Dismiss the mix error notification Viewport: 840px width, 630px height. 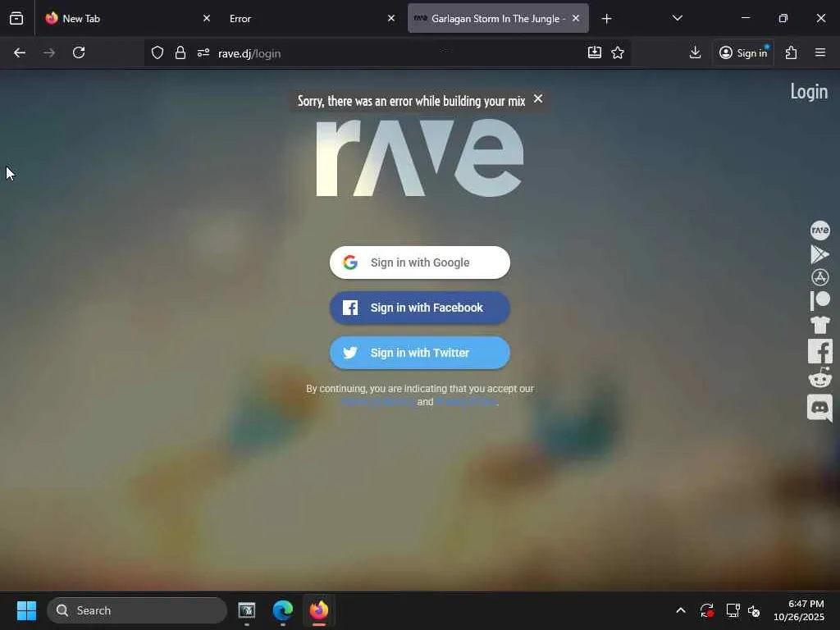click(x=538, y=98)
